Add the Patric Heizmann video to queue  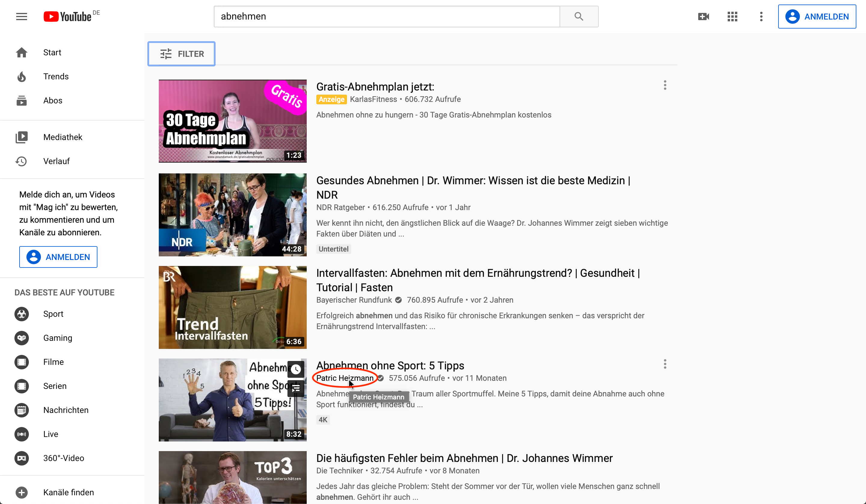coord(296,388)
